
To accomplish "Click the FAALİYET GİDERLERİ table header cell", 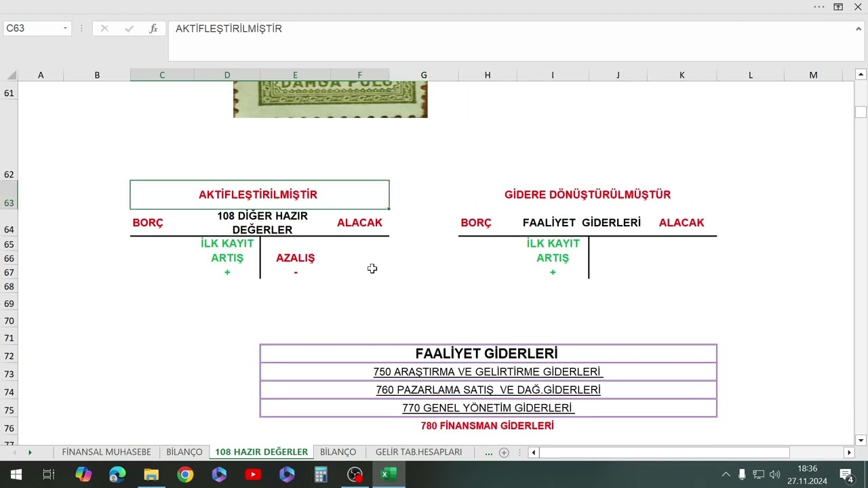I will point(488,354).
